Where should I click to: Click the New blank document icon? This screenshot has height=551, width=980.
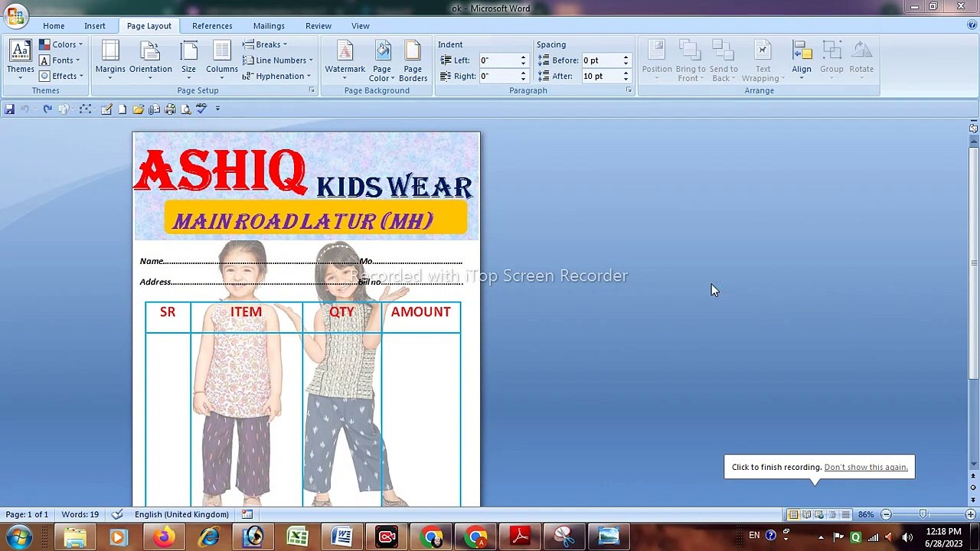tap(122, 109)
